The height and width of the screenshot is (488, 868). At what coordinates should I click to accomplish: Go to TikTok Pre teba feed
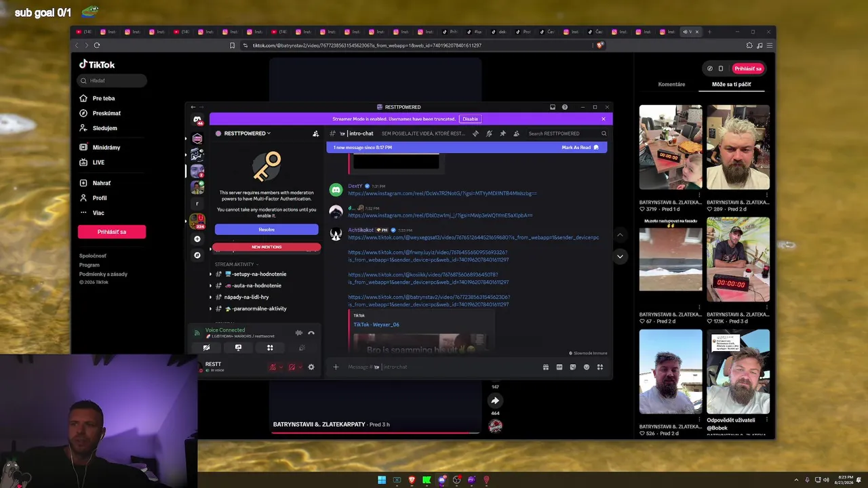click(104, 98)
